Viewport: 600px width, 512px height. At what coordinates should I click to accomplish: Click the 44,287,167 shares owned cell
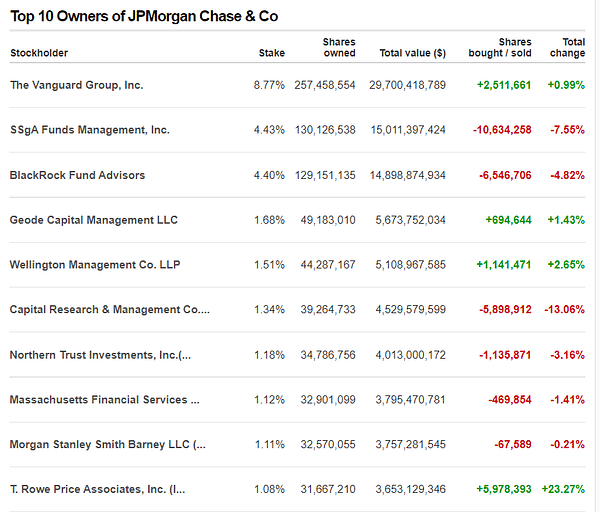[x=328, y=265]
